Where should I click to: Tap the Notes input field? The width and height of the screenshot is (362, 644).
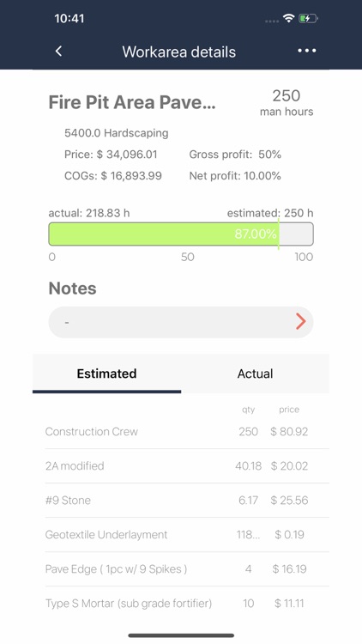181,322
